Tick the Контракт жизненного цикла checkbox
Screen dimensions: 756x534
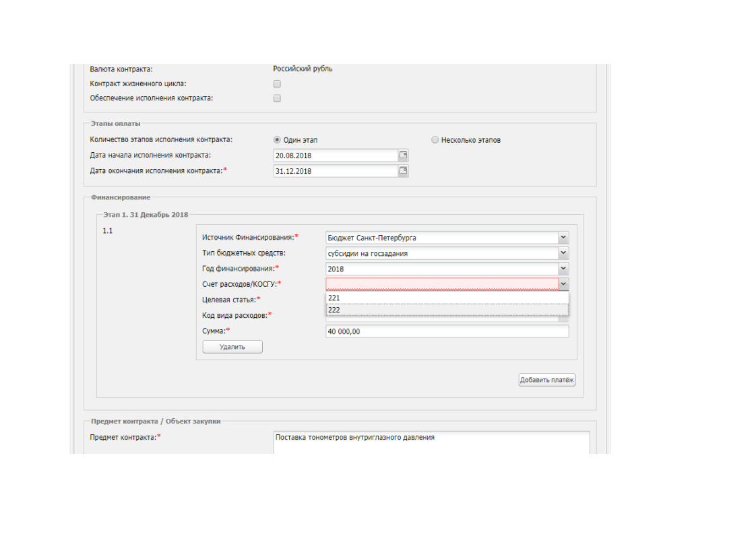(277, 84)
